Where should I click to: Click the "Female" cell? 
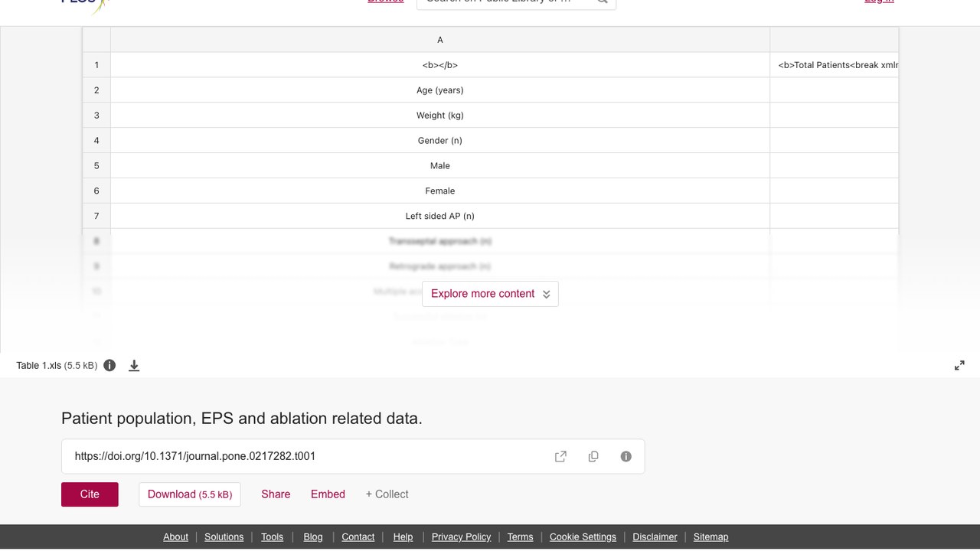click(440, 191)
